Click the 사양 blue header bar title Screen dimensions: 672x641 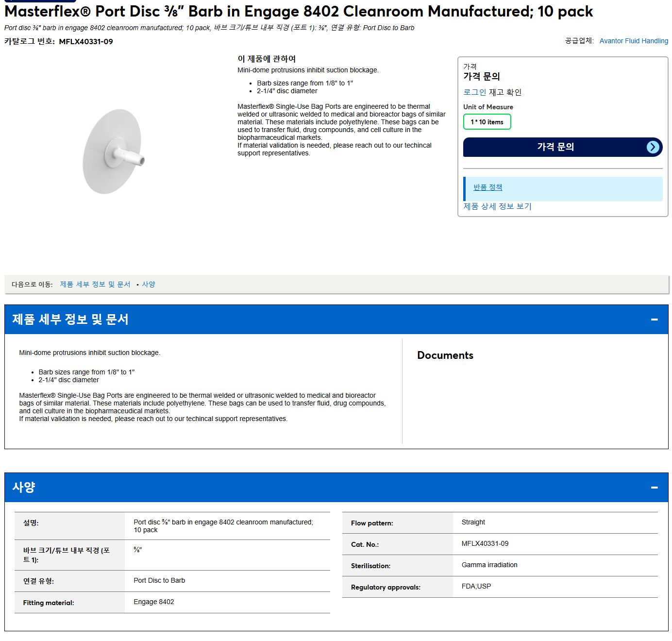24,487
